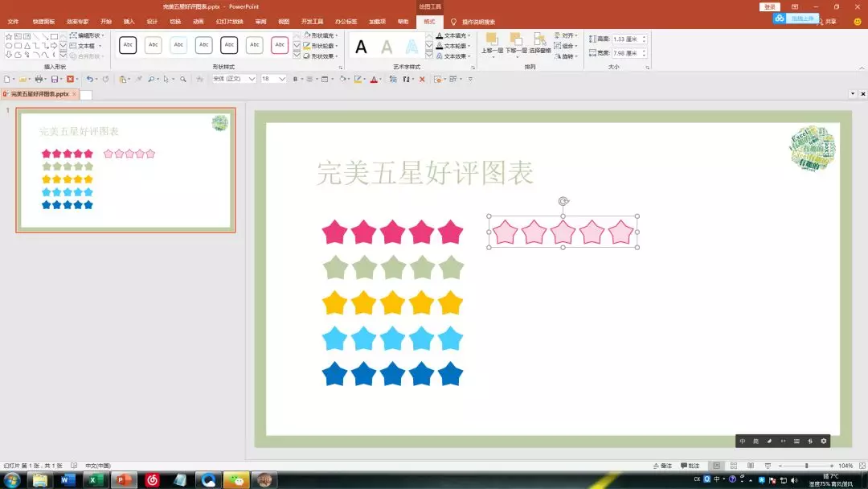Open the 插入 ribbon tab
This screenshot has width=868, height=489.
129,22
